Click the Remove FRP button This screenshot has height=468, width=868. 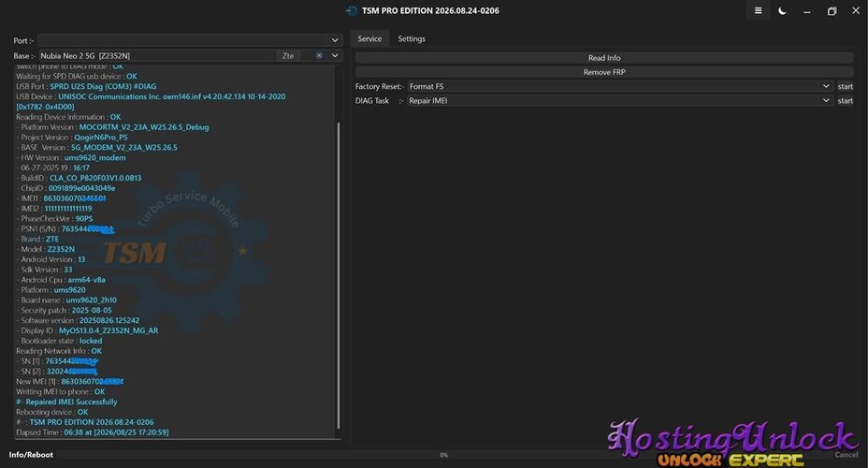pyautogui.click(x=604, y=72)
